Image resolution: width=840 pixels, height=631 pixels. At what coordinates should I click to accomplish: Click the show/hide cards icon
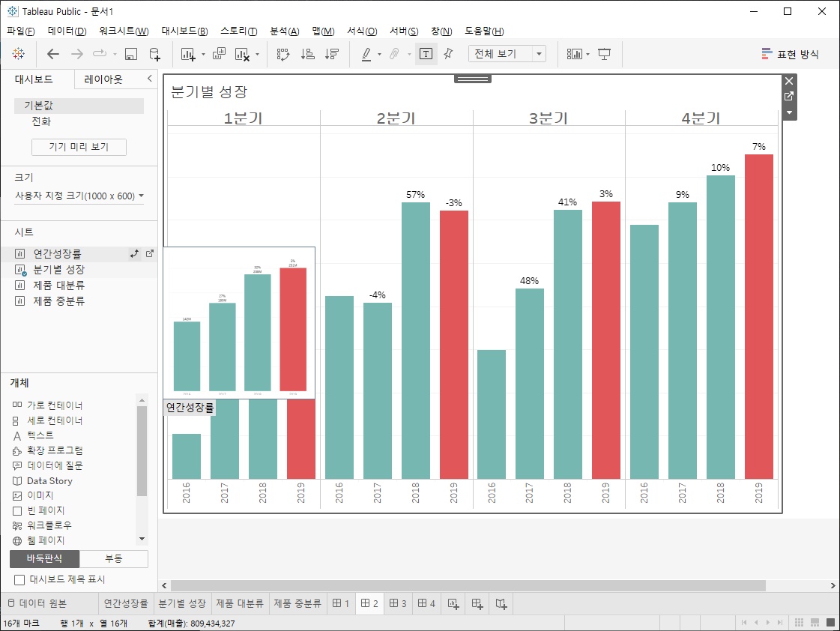[x=574, y=53]
